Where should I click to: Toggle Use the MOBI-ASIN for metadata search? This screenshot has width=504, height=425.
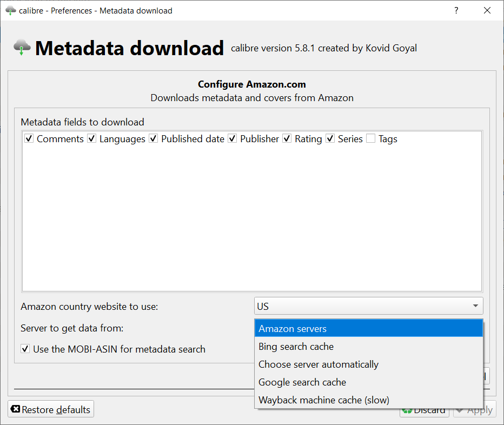click(x=25, y=349)
